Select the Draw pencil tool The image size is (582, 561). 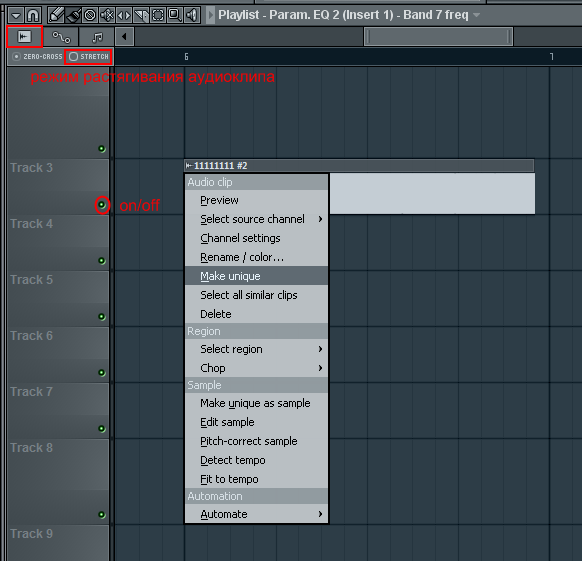56,16
